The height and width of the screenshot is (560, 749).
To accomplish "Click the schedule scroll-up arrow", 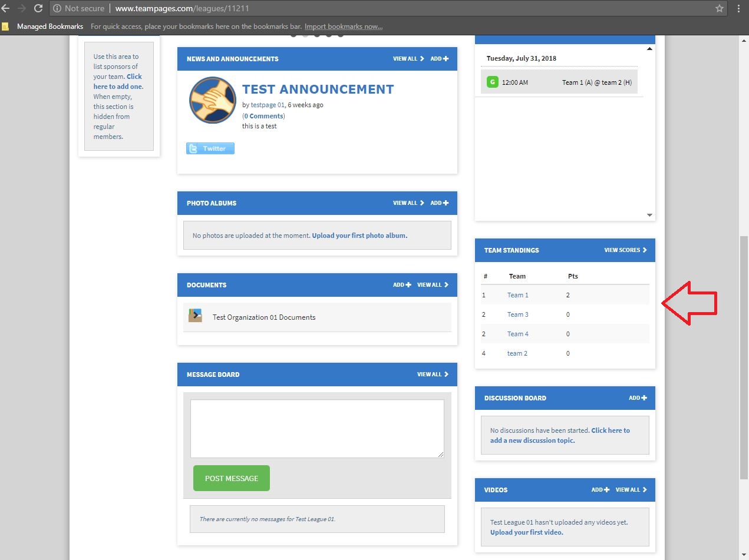I will (649, 48).
